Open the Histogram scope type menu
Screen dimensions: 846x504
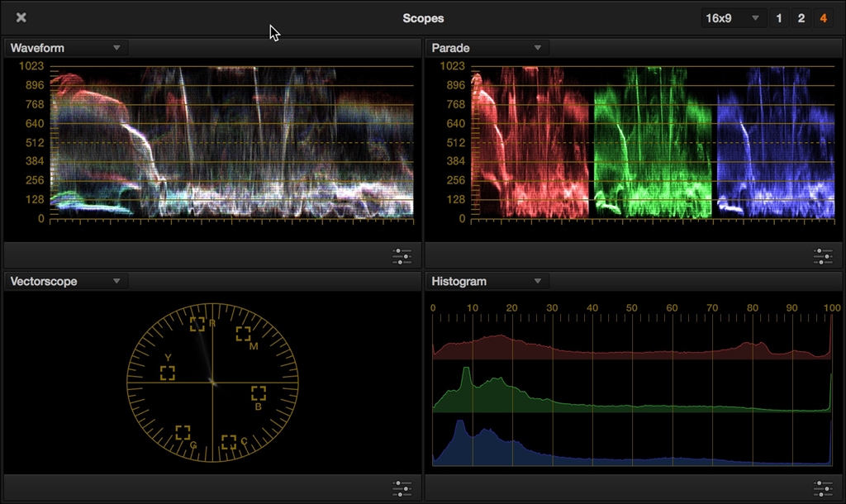click(x=537, y=281)
